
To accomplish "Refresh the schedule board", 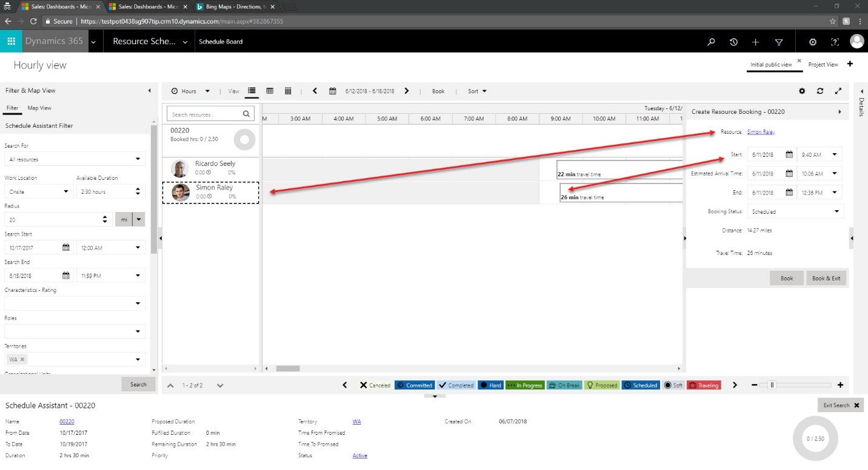I will [x=820, y=91].
